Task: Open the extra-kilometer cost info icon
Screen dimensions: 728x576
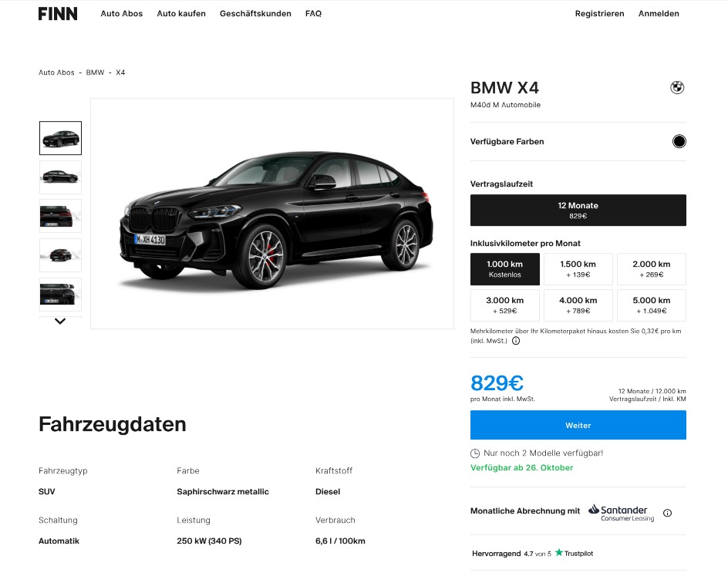Action: coord(516,341)
